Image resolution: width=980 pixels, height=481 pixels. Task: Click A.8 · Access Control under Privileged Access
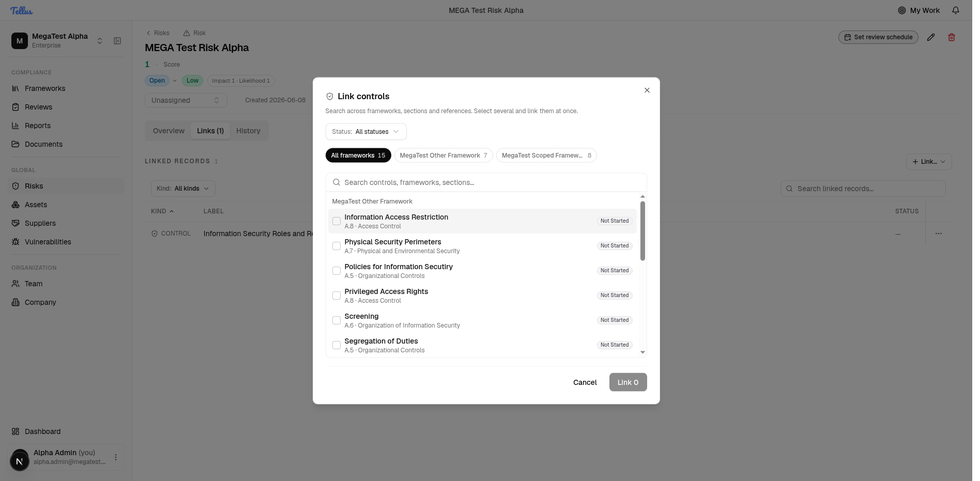pyautogui.click(x=373, y=301)
